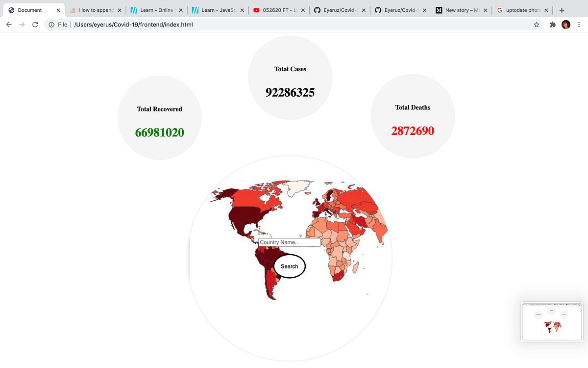Click the Total Recovered circle

click(x=160, y=118)
